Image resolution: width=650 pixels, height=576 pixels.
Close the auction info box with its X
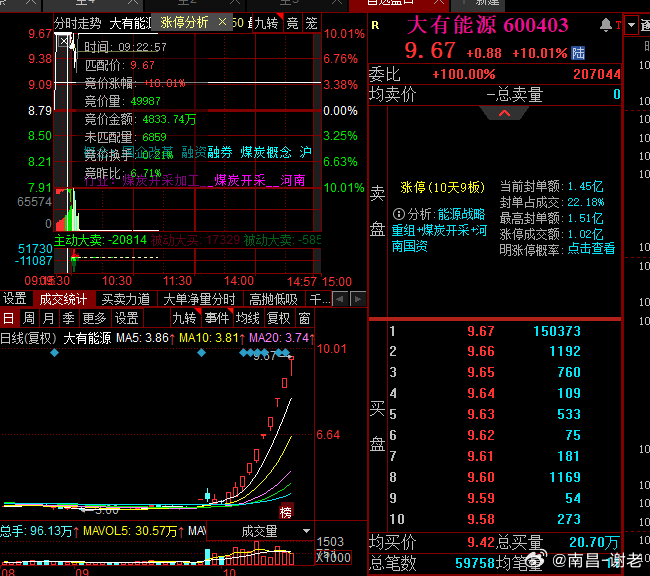pyautogui.click(x=63, y=41)
